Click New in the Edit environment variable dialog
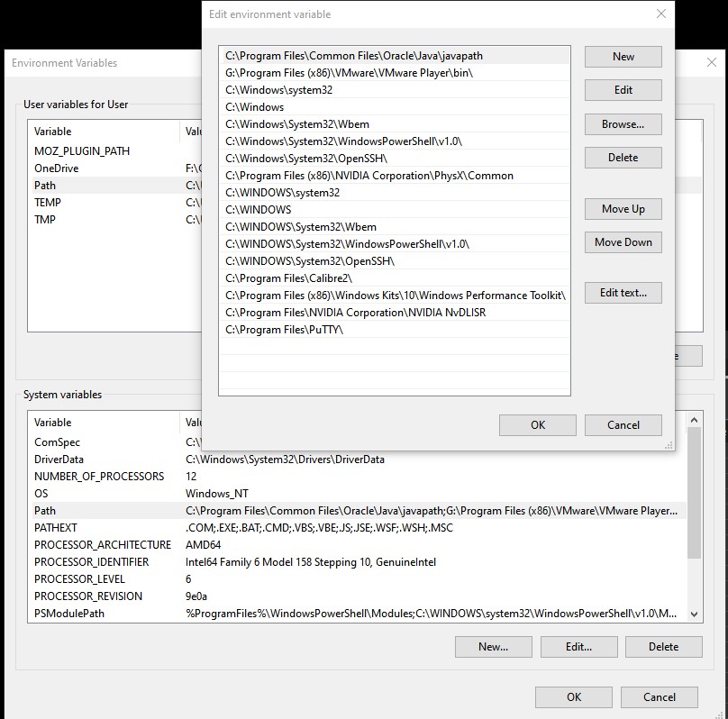 pyautogui.click(x=623, y=56)
